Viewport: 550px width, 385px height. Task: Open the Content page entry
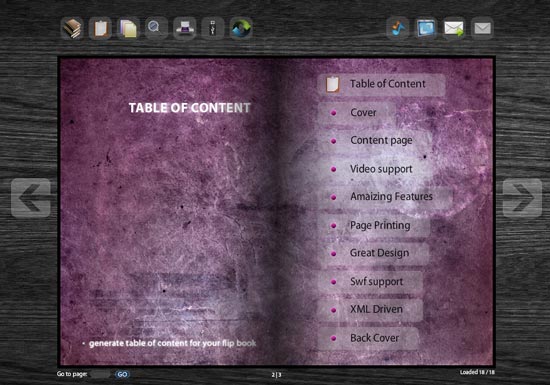[375, 141]
